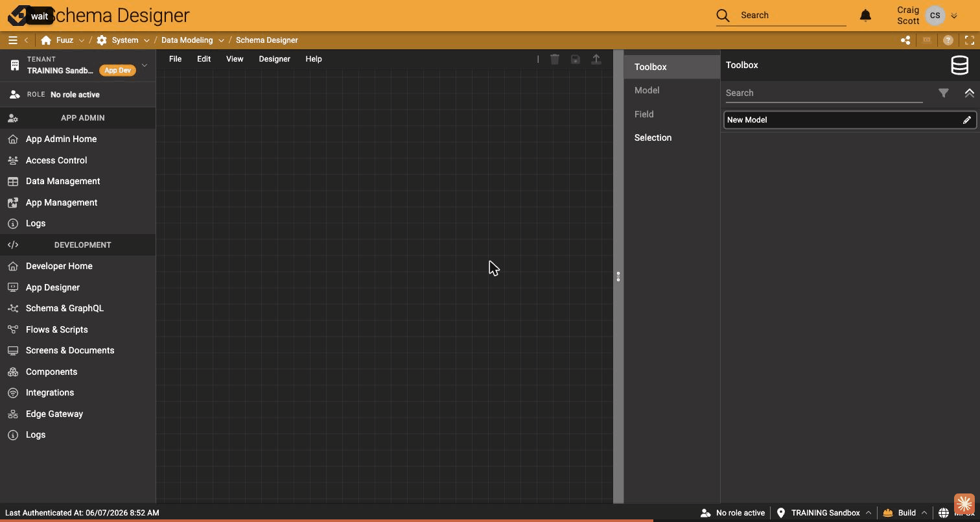The image size is (980, 522).
Task: Open Components in sidebar
Action: [x=78, y=372]
